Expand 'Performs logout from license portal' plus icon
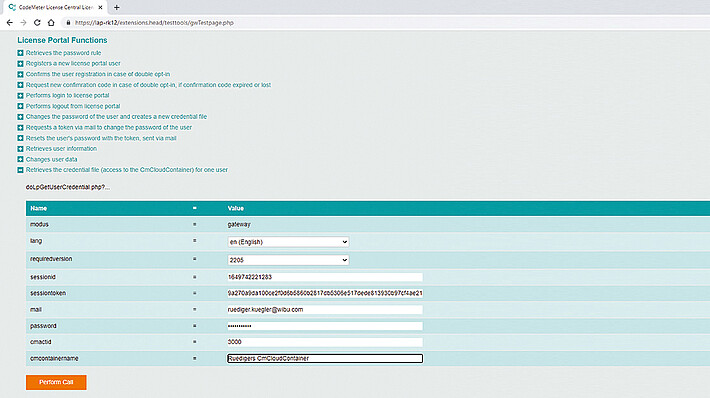 20,106
